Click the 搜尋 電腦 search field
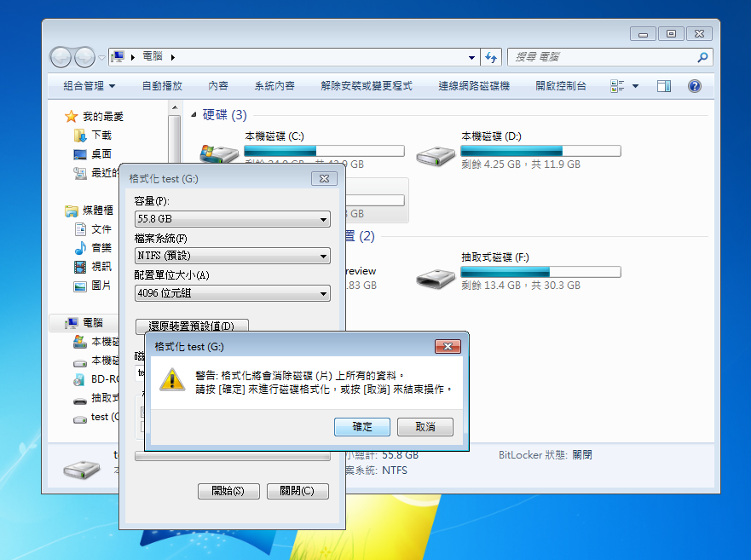This screenshot has width=751, height=560. click(x=604, y=57)
